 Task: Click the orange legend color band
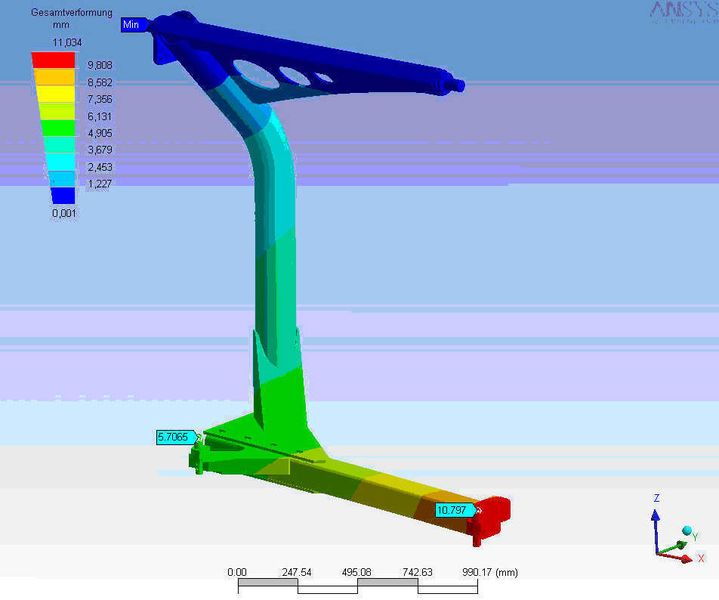coord(55,77)
